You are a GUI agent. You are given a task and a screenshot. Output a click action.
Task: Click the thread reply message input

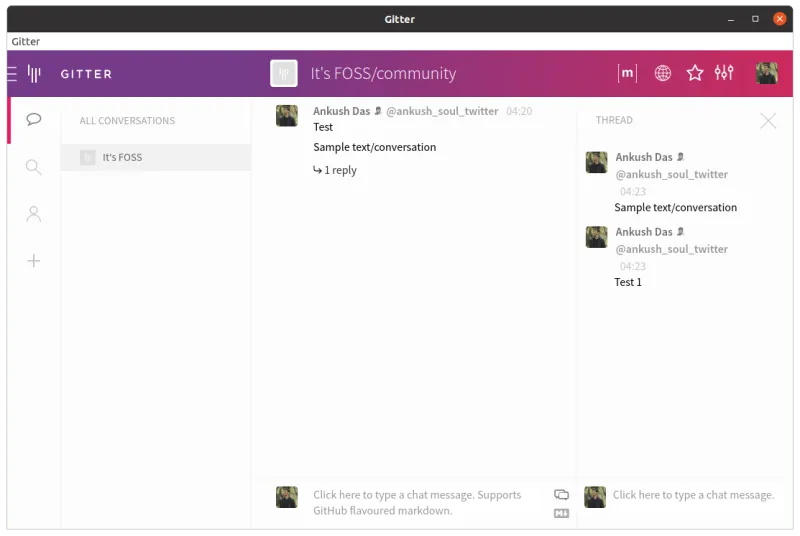click(692, 495)
